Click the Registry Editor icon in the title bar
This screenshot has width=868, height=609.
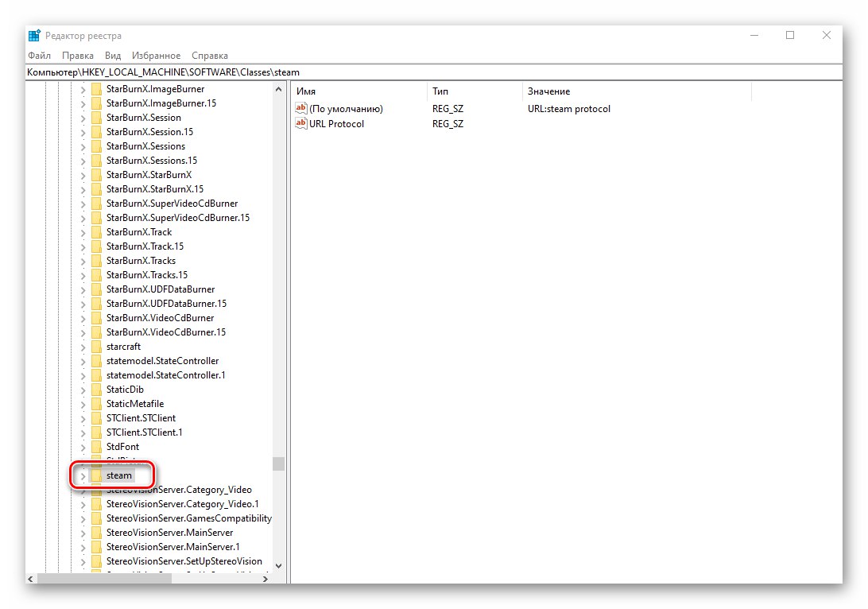click(33, 35)
